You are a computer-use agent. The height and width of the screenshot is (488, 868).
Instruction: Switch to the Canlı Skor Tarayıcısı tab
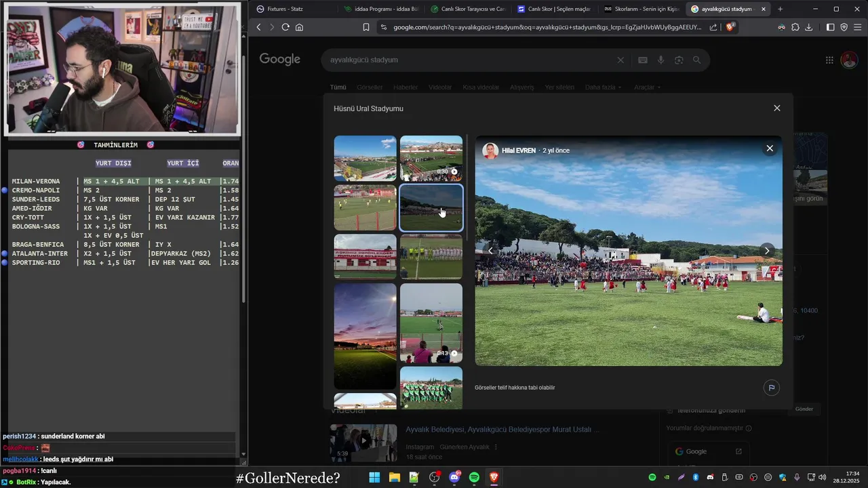pos(468,9)
